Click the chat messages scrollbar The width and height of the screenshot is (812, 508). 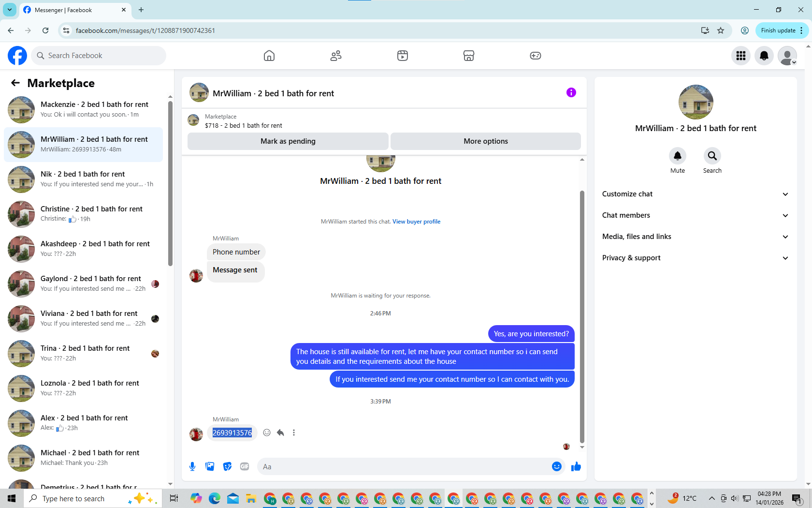[582, 317]
